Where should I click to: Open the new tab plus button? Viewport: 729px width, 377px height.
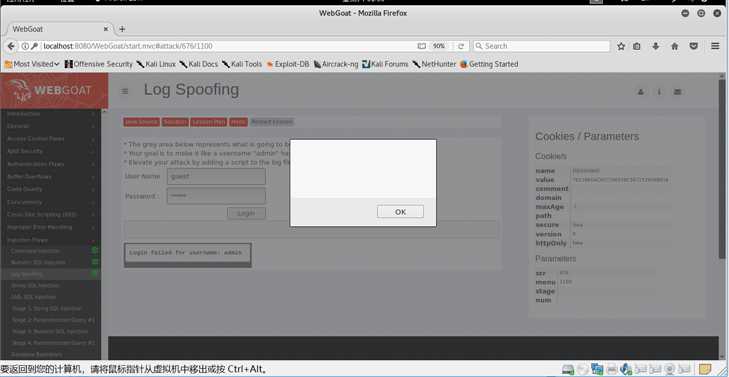point(122,29)
